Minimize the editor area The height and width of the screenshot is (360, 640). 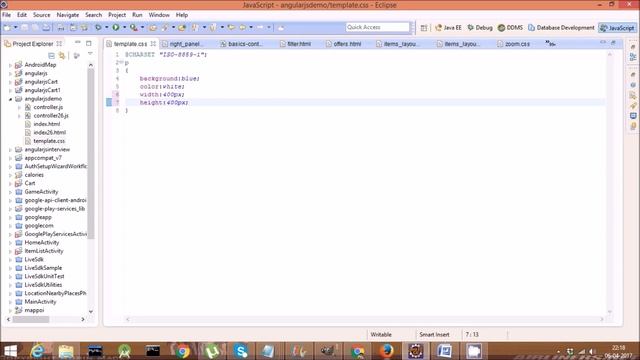[603, 42]
